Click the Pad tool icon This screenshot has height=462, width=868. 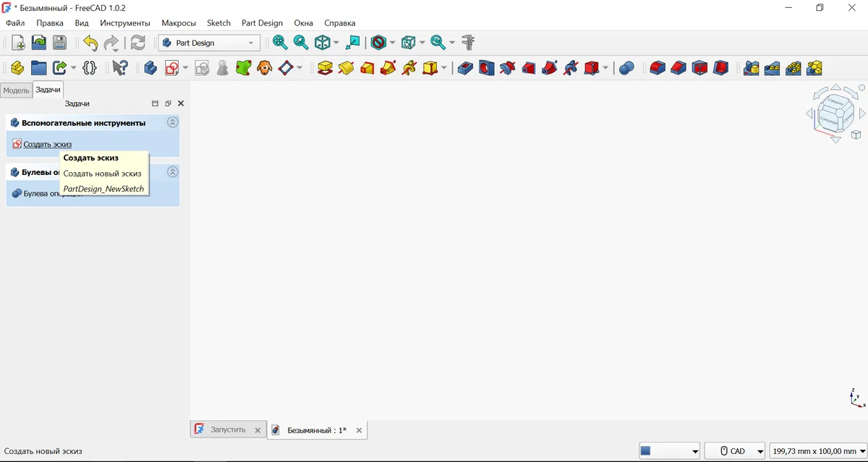325,68
